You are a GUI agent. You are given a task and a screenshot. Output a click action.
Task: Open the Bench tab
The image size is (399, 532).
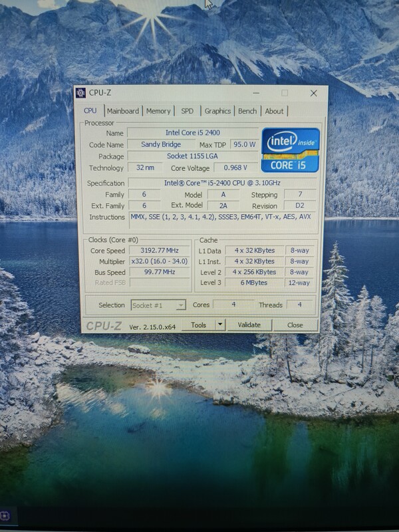coord(247,111)
